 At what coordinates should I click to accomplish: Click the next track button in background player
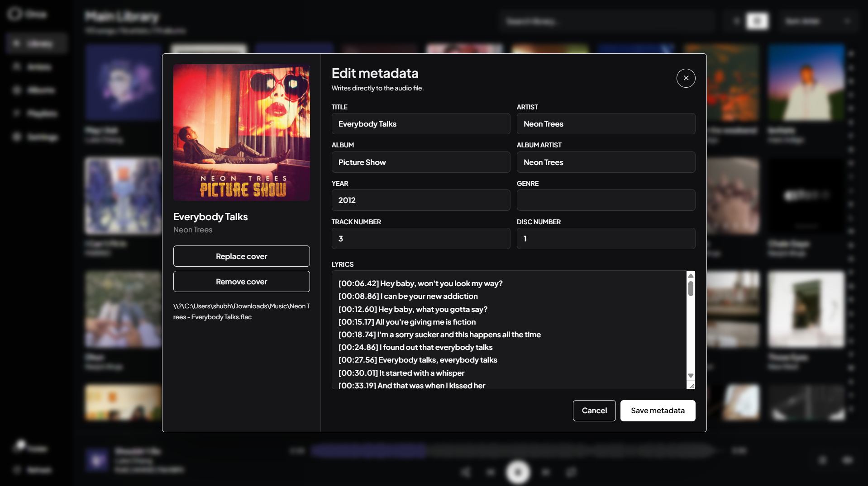[546, 472]
